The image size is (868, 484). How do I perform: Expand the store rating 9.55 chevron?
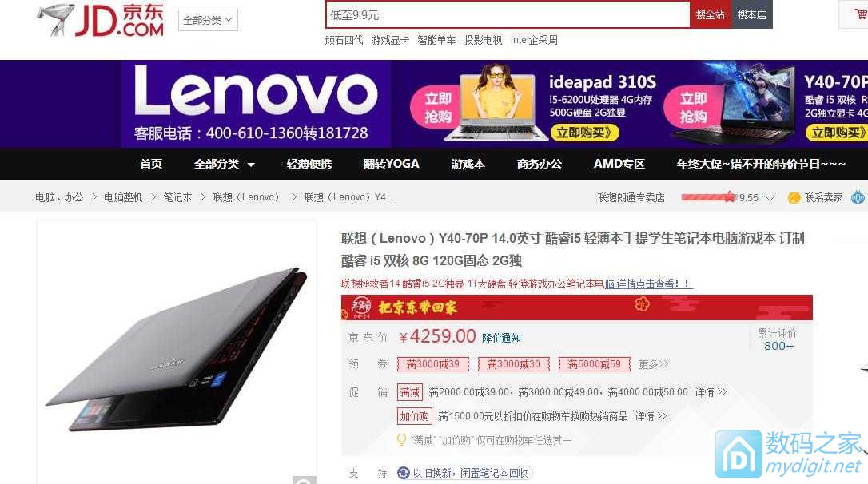(x=770, y=197)
